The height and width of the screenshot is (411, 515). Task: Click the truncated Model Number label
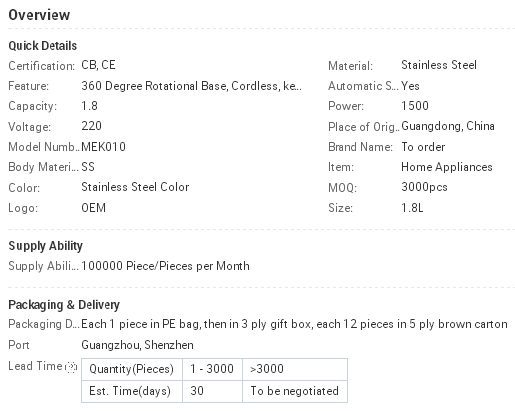(x=44, y=147)
